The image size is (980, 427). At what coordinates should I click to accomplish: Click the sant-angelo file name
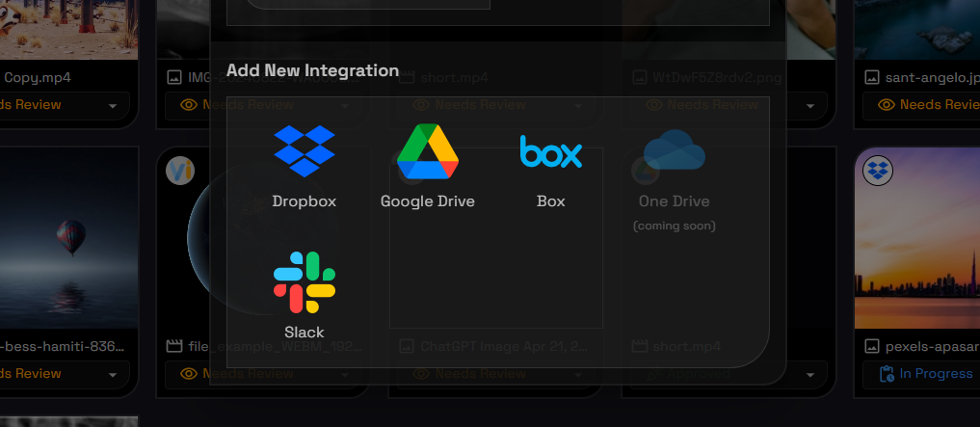pyautogui.click(x=933, y=78)
